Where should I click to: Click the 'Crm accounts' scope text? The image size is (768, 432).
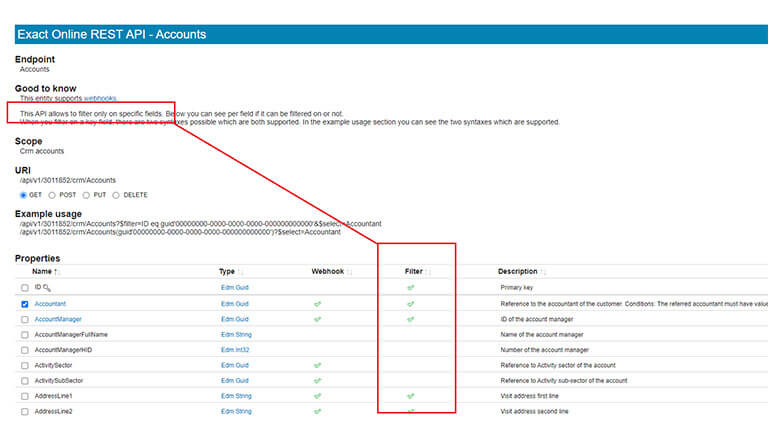click(42, 151)
